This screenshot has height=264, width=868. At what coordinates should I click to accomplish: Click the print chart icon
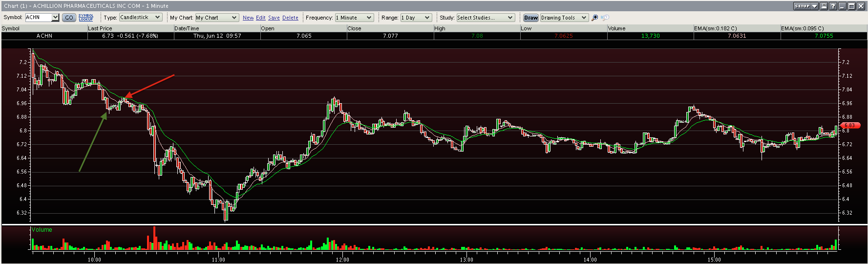pyautogui.click(x=824, y=6)
